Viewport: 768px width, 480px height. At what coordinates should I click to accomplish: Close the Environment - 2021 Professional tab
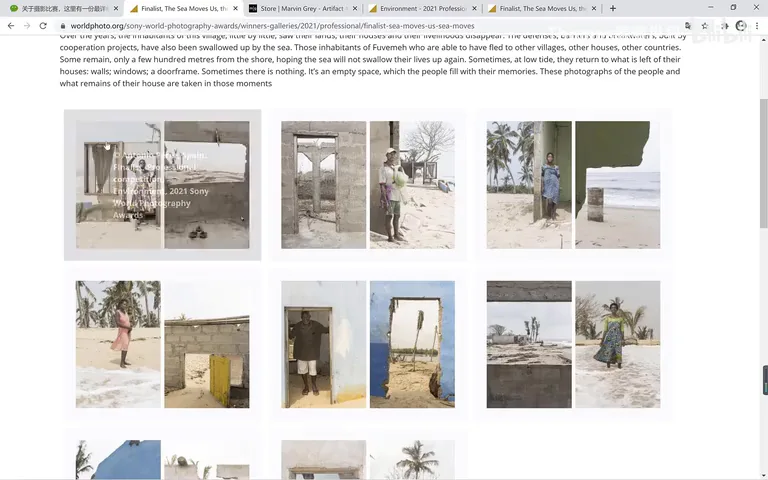point(474,8)
